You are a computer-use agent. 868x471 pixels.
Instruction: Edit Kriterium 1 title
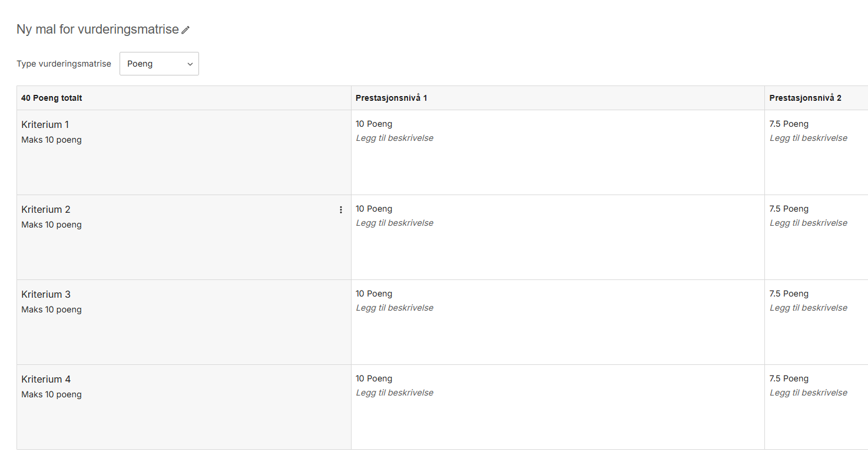point(45,124)
